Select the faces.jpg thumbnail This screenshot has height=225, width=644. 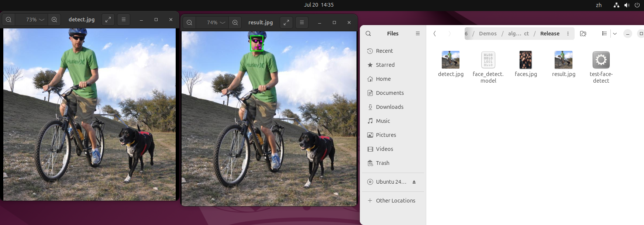click(526, 60)
